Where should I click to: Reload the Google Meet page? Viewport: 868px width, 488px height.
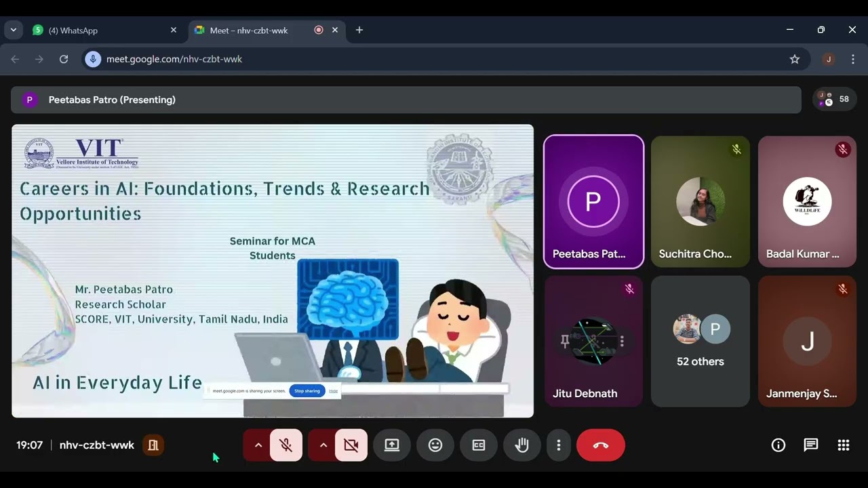[64, 59]
